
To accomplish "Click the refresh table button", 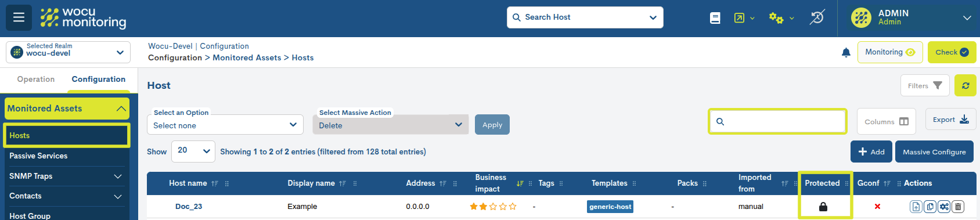I will click(x=965, y=85).
